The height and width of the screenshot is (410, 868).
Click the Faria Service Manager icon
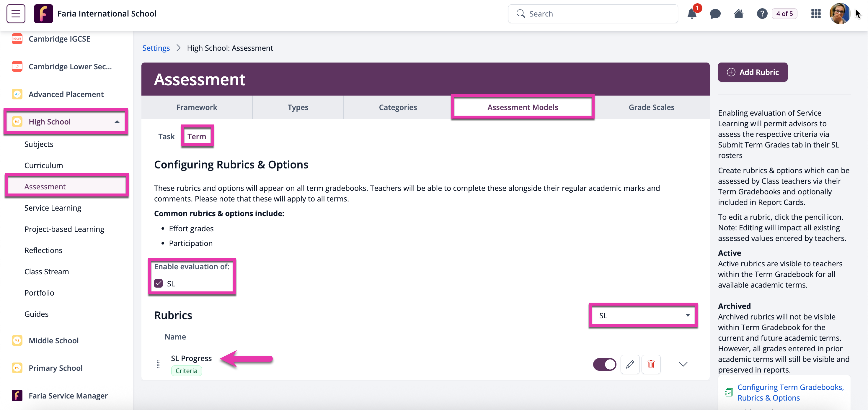[x=17, y=396]
